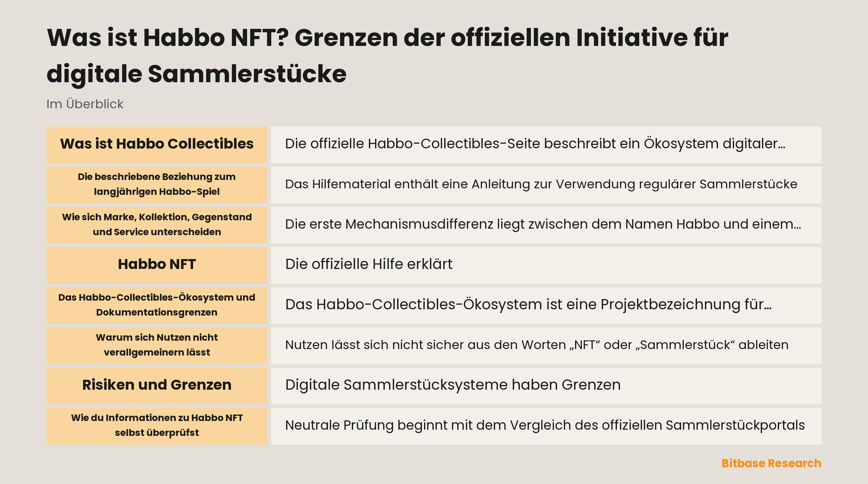Select 'Die erste Mechanismusdifferenz liegt zwischen' text

543,224
